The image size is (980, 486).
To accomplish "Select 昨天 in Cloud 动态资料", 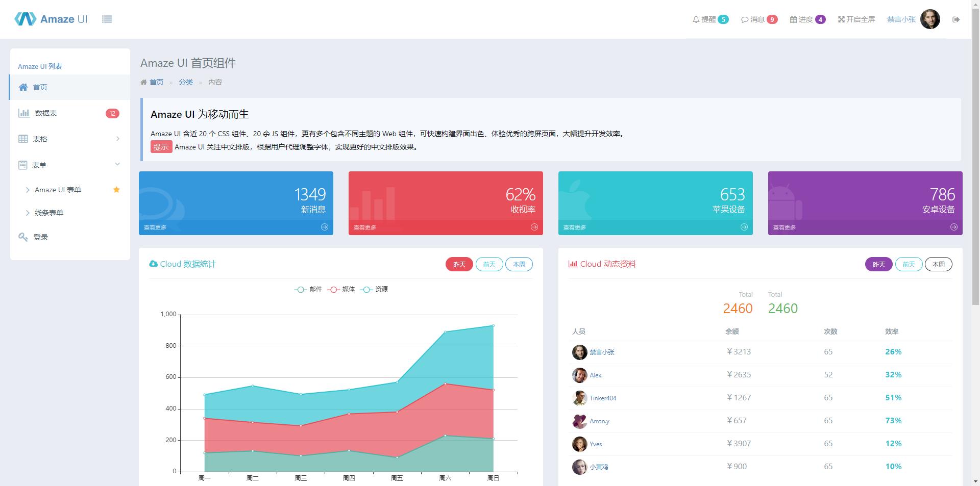I will click(x=879, y=264).
